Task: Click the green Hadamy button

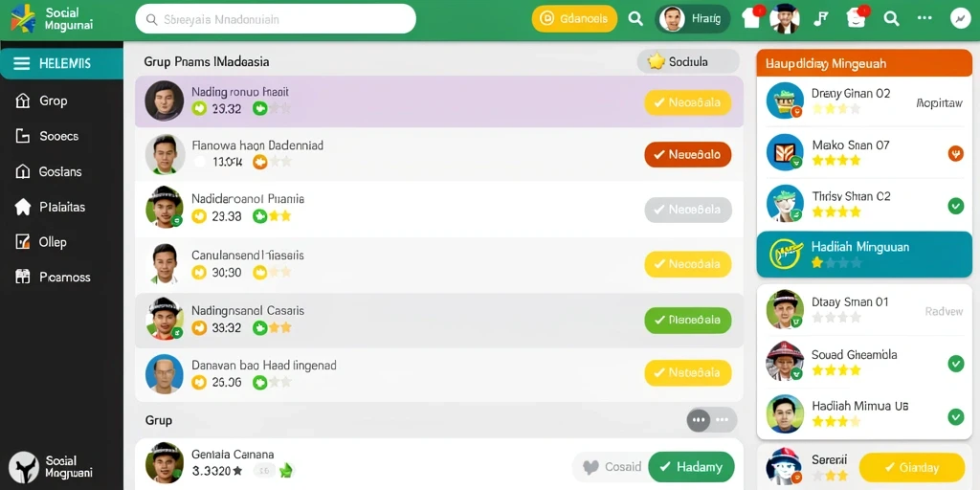Action: [691, 467]
